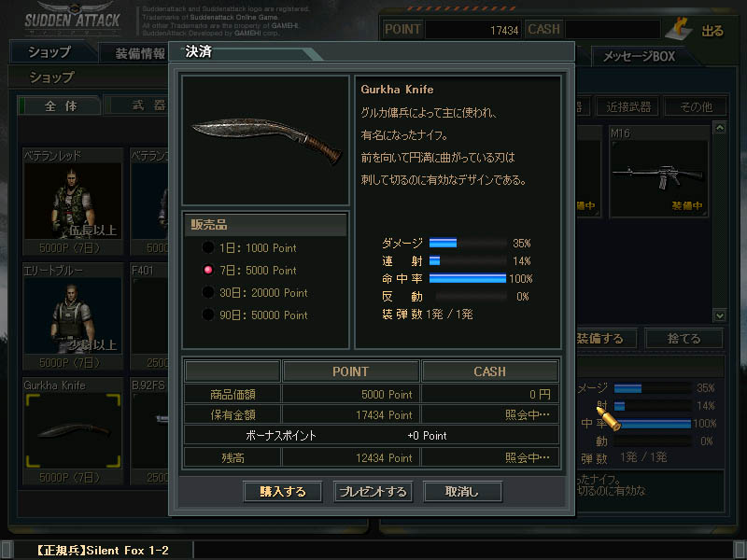
Task: Cancel payment with 取消し button
Action: coord(462,492)
